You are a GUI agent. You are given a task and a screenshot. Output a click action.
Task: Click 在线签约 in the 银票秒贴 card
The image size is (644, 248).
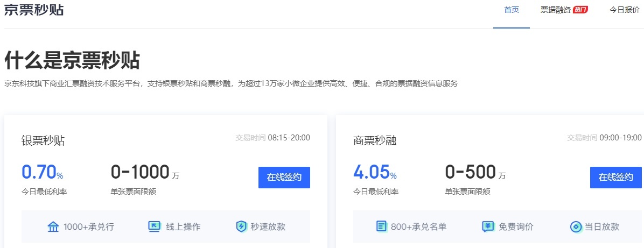click(x=284, y=178)
